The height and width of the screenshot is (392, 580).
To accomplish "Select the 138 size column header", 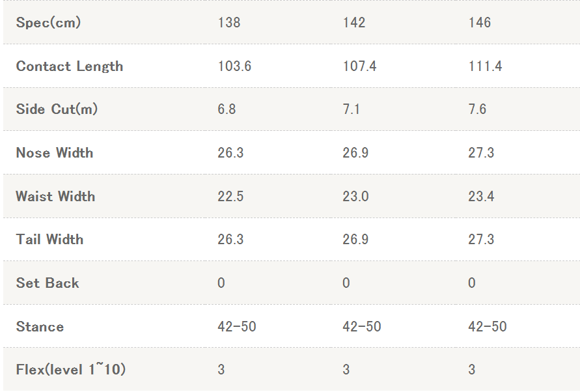I will click(229, 23).
